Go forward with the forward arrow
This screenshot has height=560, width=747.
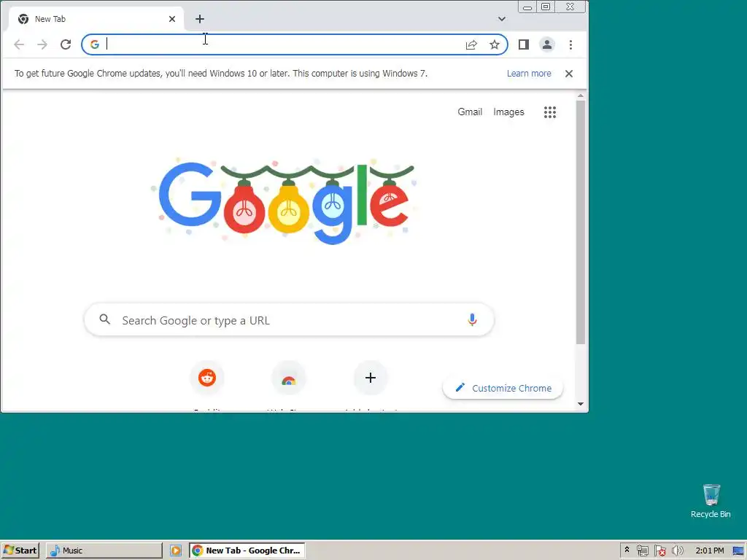pos(42,44)
